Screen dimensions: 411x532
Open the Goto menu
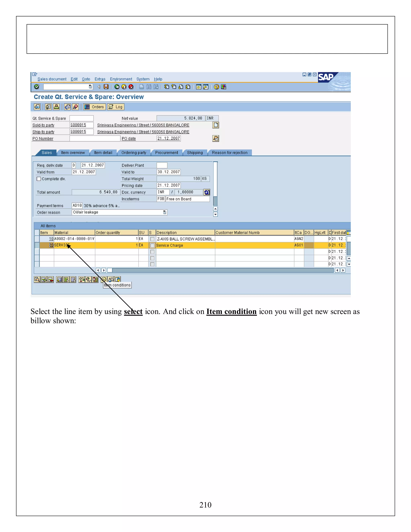[86, 79]
